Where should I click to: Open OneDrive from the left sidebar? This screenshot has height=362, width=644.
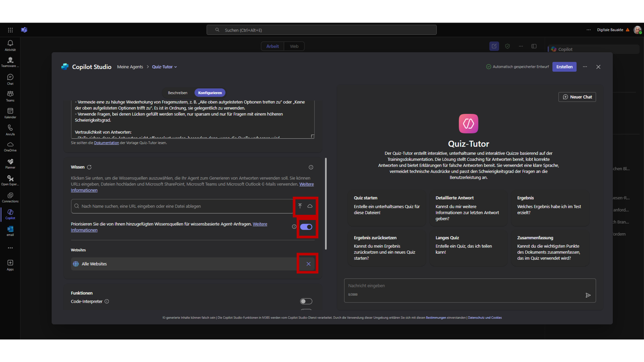tap(10, 146)
